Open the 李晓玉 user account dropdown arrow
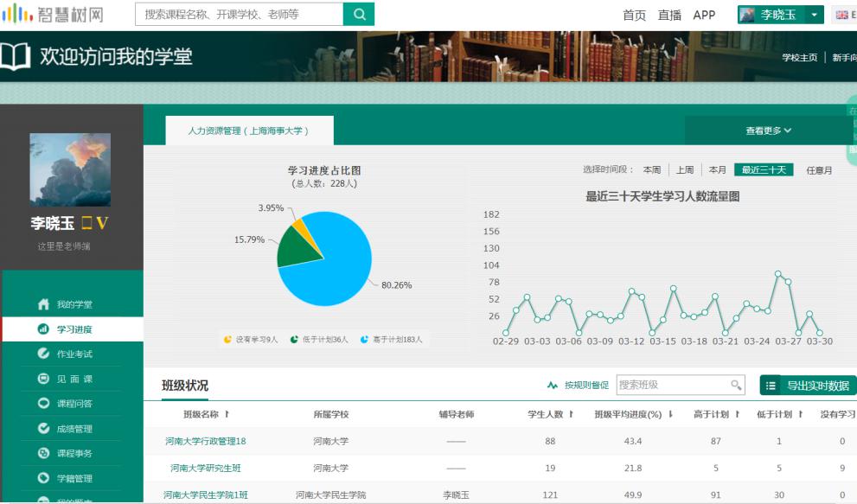The image size is (857, 504). (x=814, y=15)
